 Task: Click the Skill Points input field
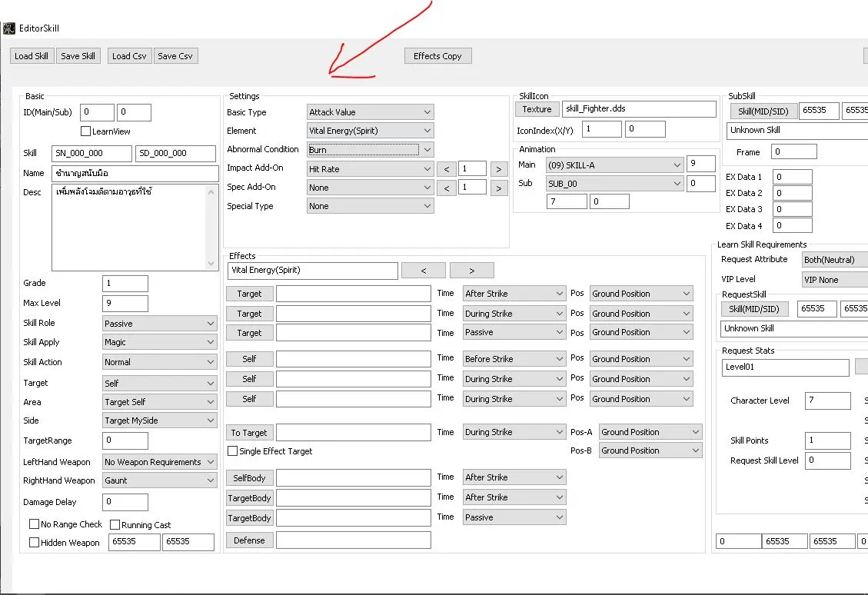[x=827, y=440]
